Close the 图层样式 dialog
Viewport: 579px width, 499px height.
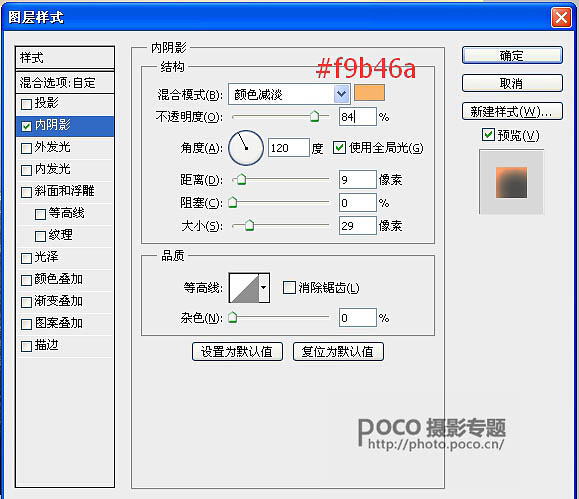(561, 17)
